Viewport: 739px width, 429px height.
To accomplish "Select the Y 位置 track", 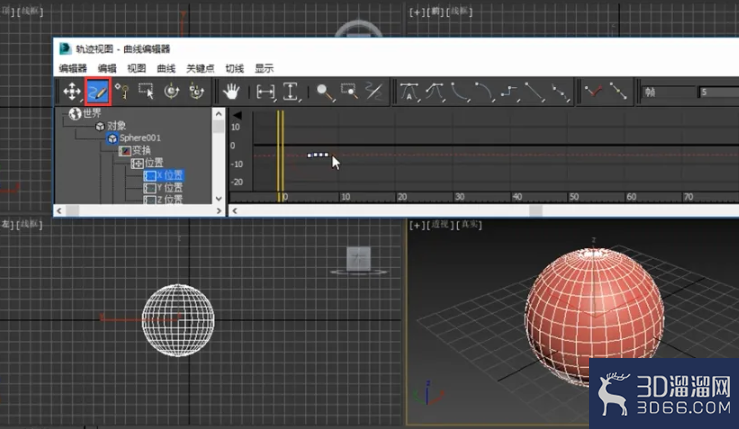I will (x=164, y=188).
